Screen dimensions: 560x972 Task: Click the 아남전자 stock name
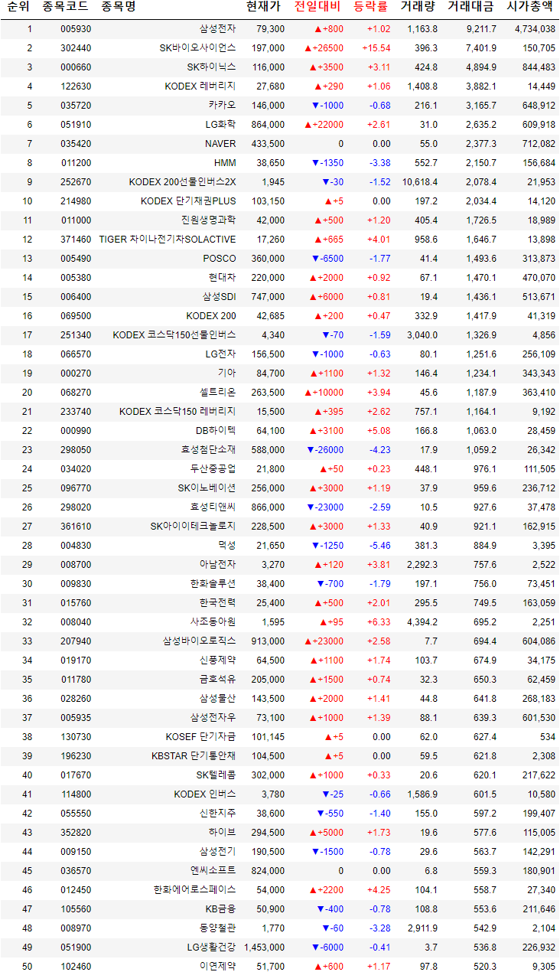(x=218, y=565)
